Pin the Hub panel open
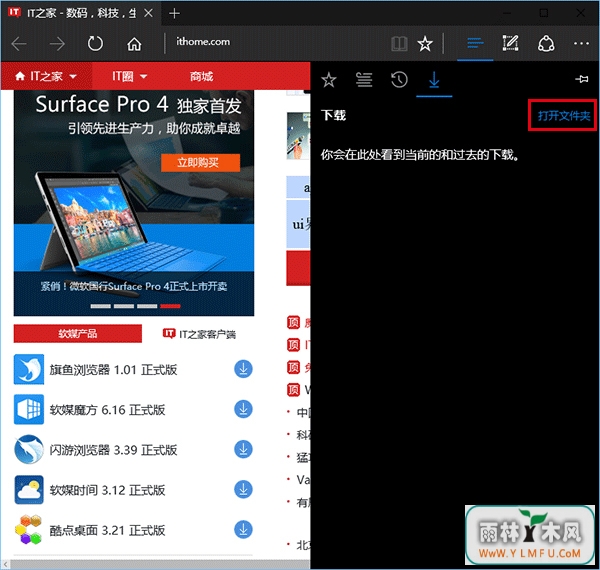Screen dimensions: 600x570 coord(582,79)
